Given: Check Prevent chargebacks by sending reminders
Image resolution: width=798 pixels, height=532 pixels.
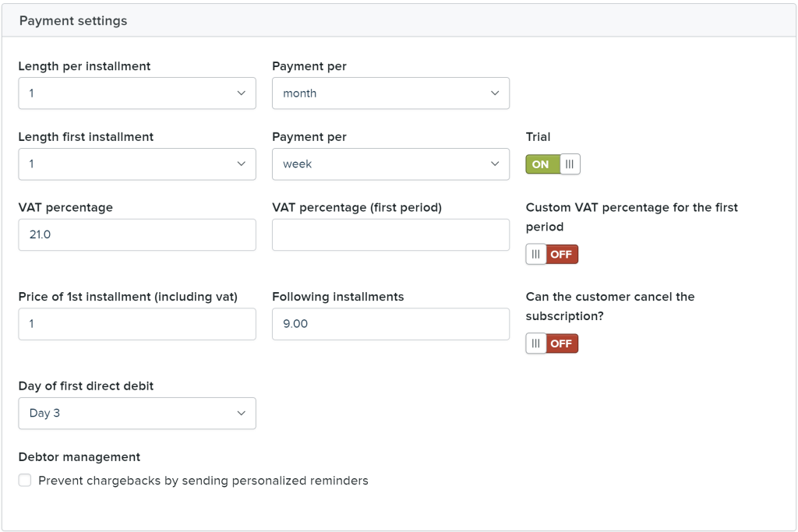Looking at the screenshot, I should coord(25,480).
